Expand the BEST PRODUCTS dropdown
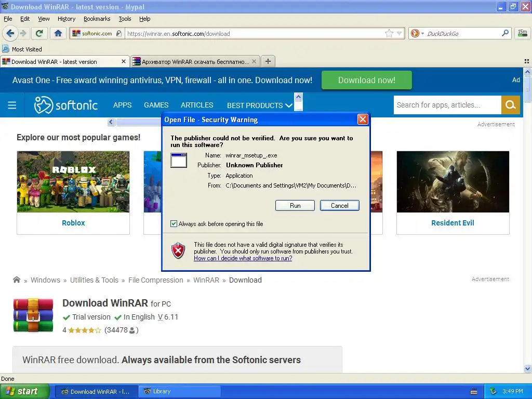Screen dimensions: 532x399 pyautogui.click(x=260, y=105)
